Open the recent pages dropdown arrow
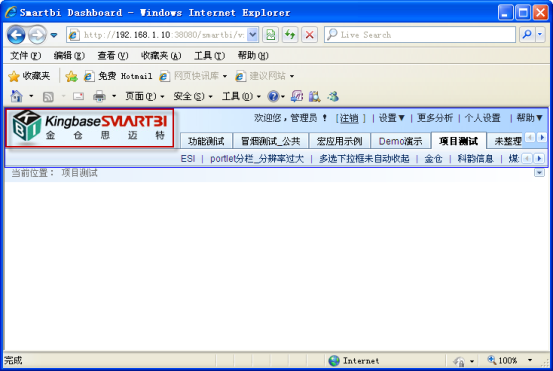The height and width of the screenshot is (371, 553). click(54, 35)
